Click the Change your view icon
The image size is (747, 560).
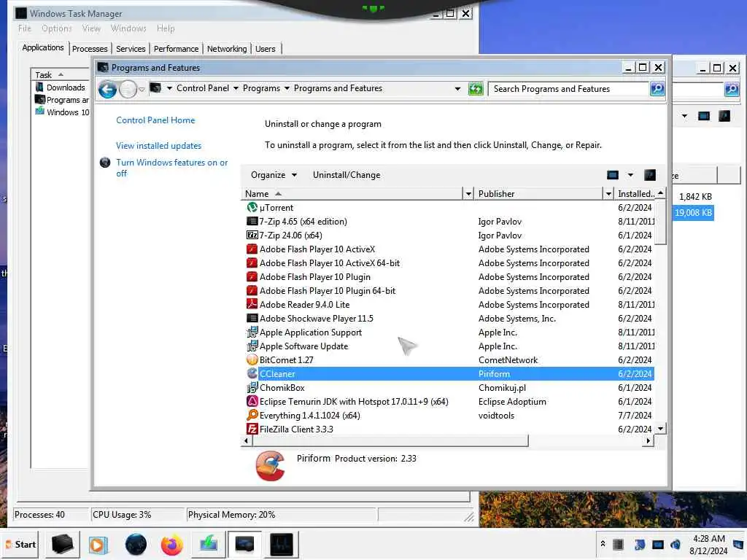click(613, 175)
